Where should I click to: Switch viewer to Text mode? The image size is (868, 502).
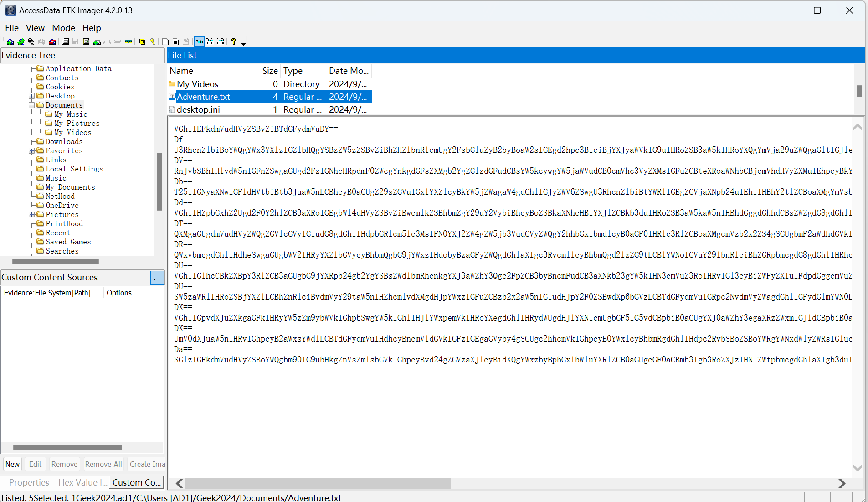210,41
